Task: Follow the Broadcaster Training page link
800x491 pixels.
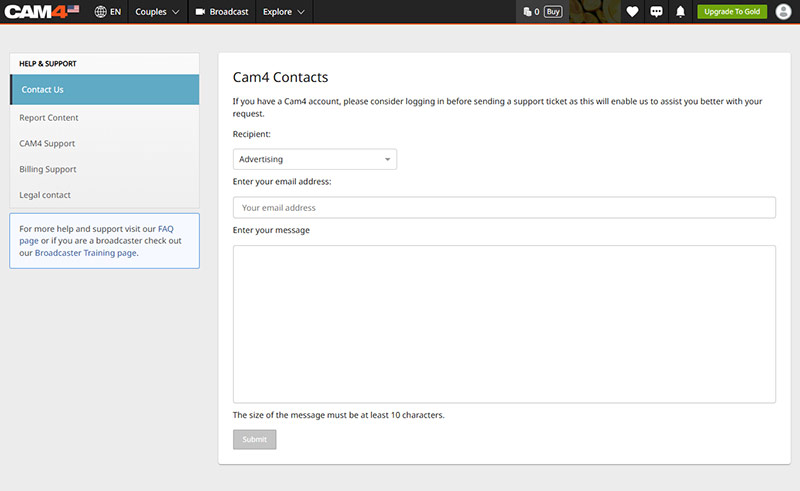Action: 85,253
